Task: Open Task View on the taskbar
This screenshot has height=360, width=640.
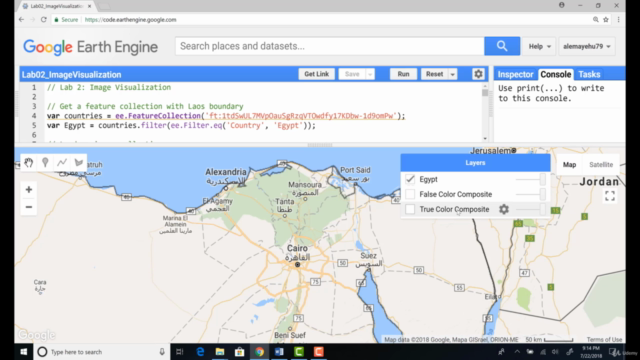Action: [180, 352]
